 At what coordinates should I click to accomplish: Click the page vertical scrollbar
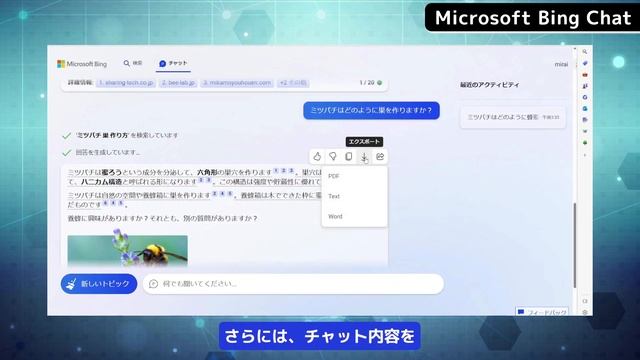[575, 245]
